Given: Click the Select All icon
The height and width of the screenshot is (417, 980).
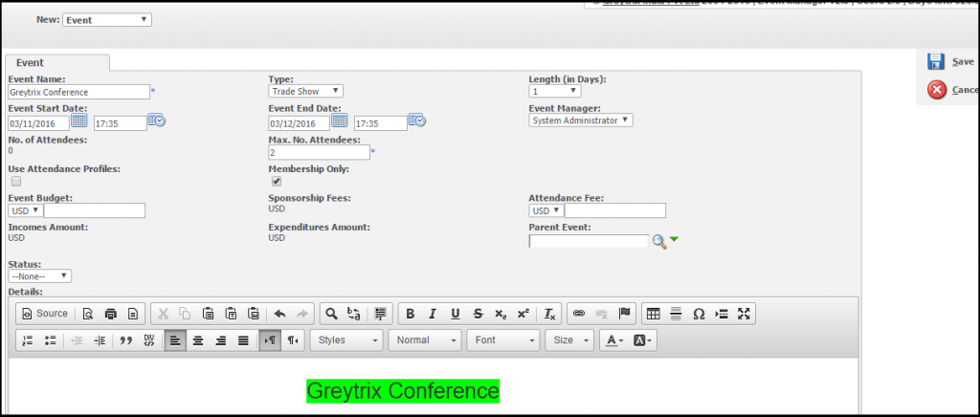Looking at the screenshot, I should [381, 314].
